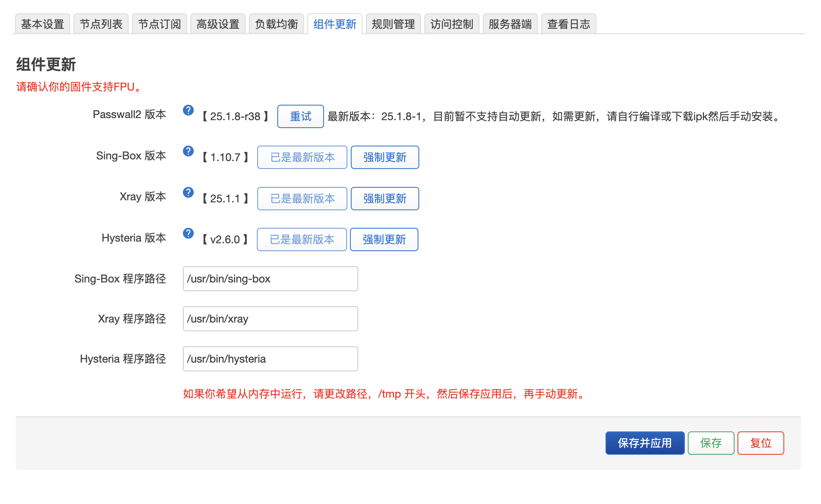Focus the Hysteria 程序路径 input field
The width and height of the screenshot is (821, 504).
[271, 359]
